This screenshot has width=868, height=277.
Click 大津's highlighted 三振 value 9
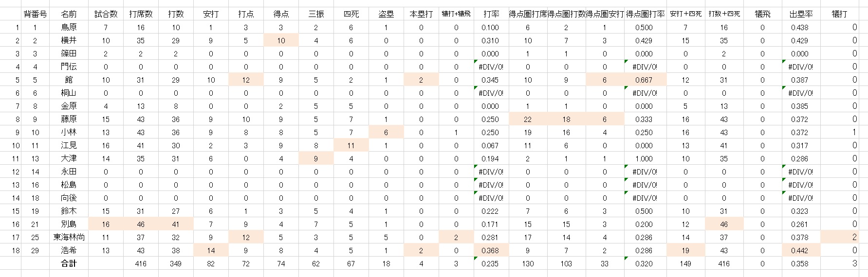(x=316, y=158)
